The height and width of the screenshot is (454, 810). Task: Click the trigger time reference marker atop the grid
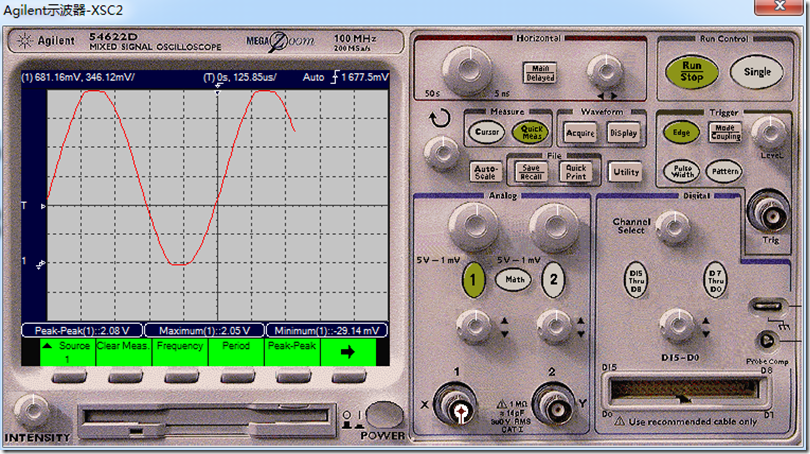(x=217, y=89)
